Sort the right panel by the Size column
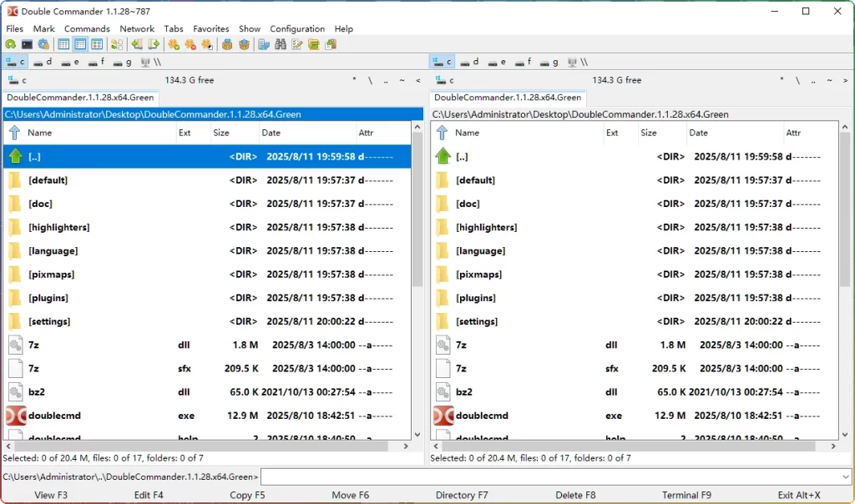Screen dimensions: 855x504 pyautogui.click(x=661, y=133)
